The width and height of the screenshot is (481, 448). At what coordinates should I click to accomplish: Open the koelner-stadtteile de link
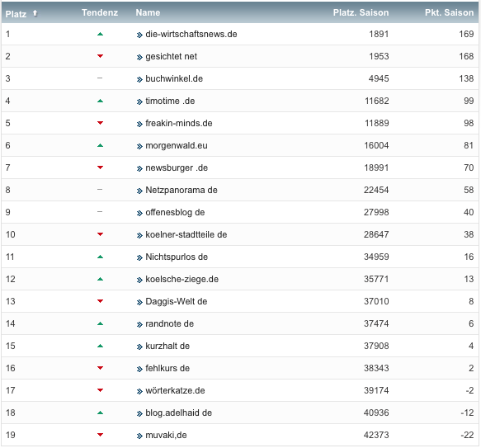pyautogui.click(x=186, y=235)
